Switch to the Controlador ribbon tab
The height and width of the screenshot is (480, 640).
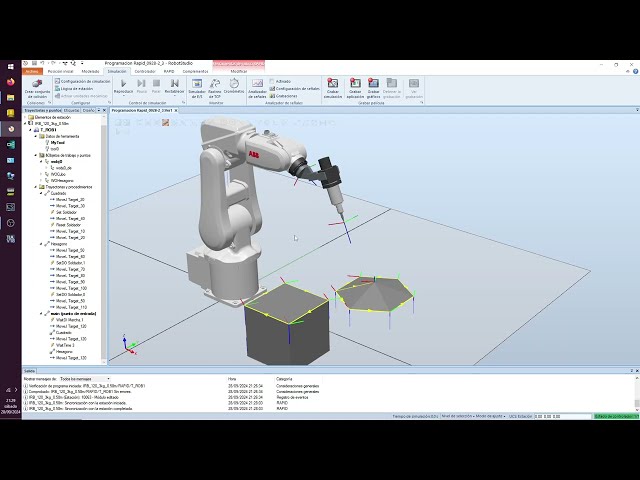point(145,71)
